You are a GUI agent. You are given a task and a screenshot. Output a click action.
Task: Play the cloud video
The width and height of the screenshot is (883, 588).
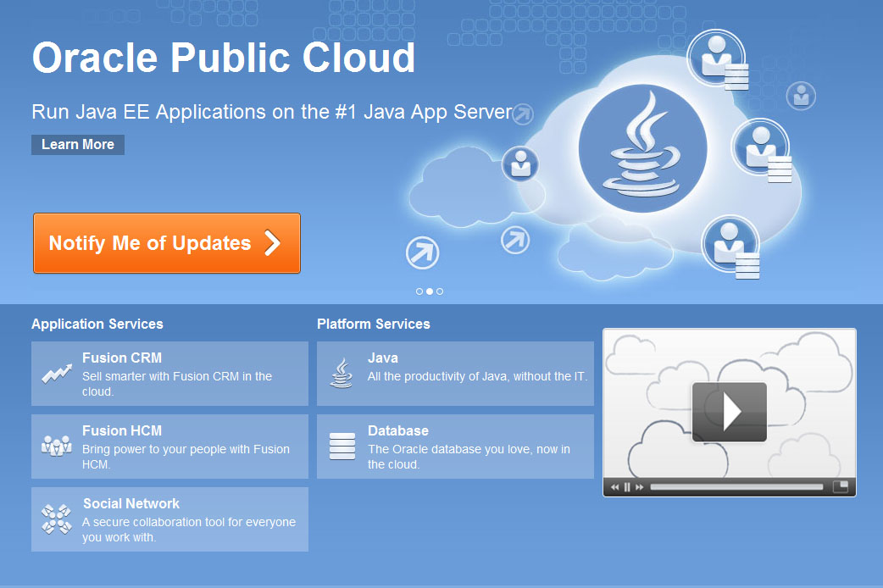[x=730, y=413]
